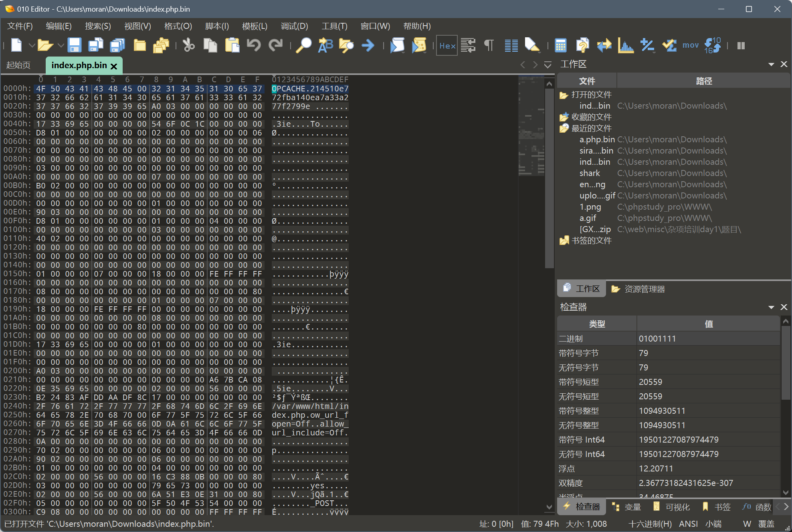This screenshot has width=792, height=532.
Task: Open the disassembler mov icon
Action: 690,46
